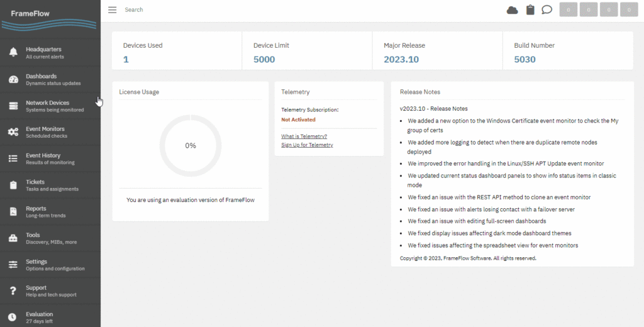Screen dimensions: 644x327
Task: Click the Not Activated telemetry status
Action: tap(298, 120)
